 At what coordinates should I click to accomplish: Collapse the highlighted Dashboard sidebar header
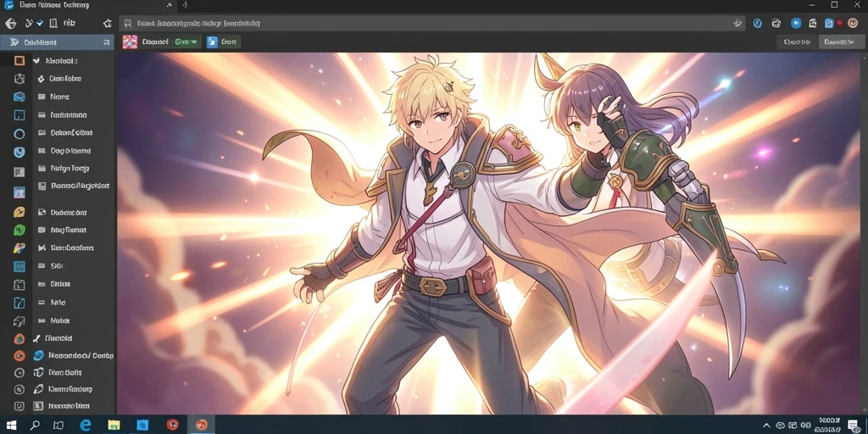pyautogui.click(x=57, y=42)
